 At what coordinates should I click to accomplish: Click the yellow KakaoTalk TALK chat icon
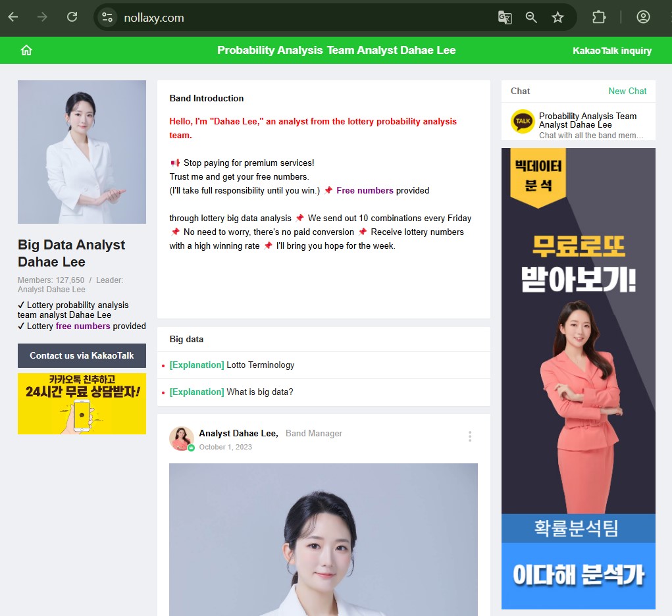[523, 121]
